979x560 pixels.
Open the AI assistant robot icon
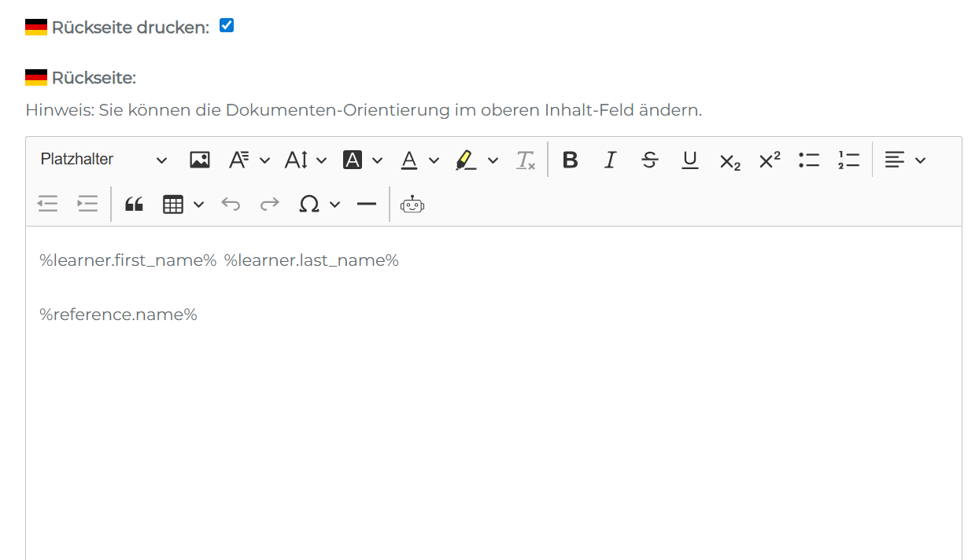coord(412,204)
